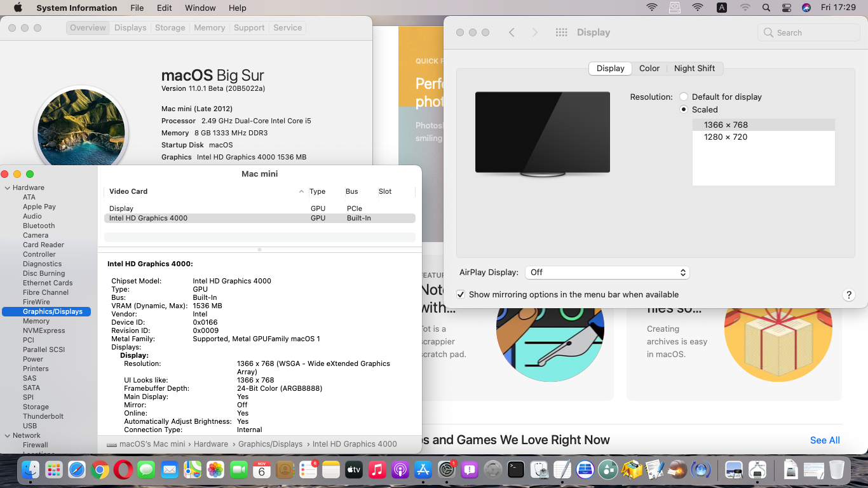Click See All in the App Store
The image size is (868, 488).
825,440
